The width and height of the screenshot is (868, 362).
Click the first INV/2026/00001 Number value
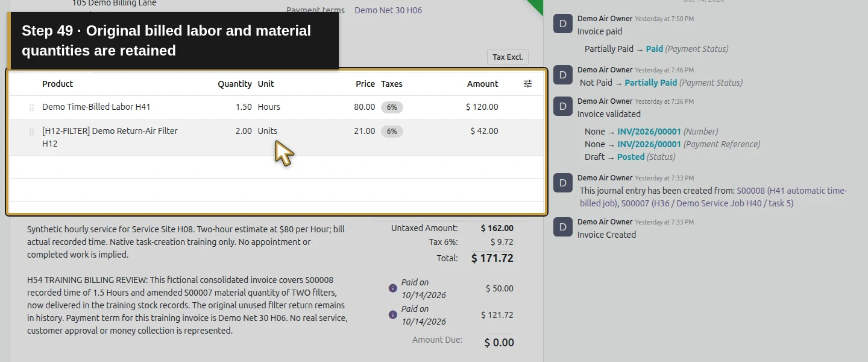tap(649, 132)
